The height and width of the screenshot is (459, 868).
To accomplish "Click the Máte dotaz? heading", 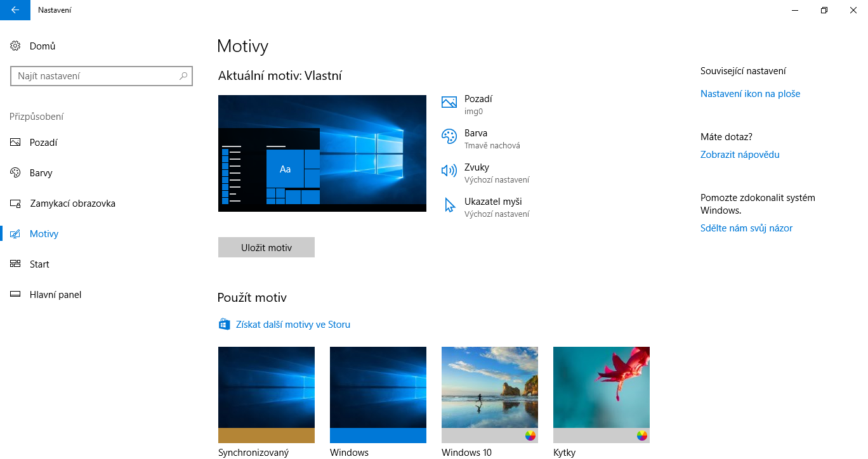I will [727, 137].
